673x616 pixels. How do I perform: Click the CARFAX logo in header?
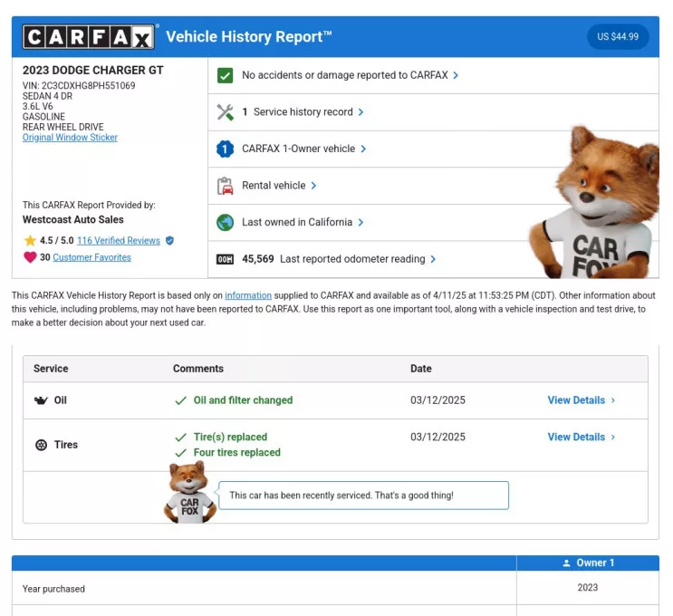coord(88,37)
